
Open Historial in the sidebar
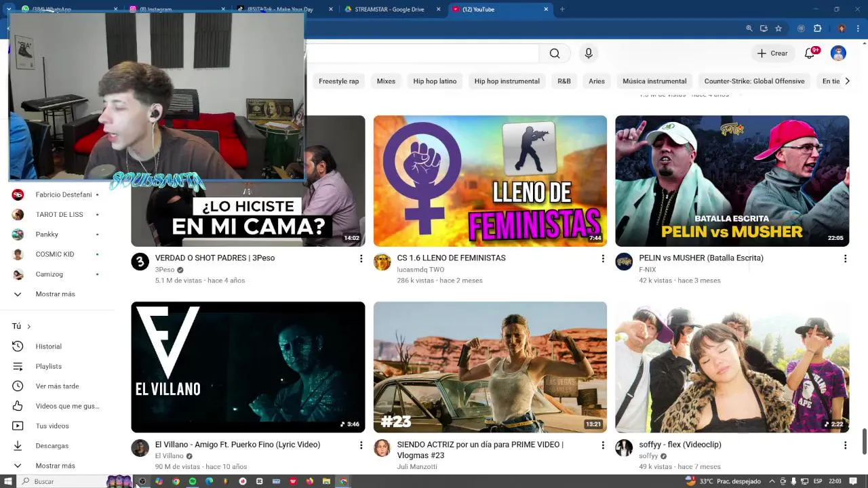point(57,346)
